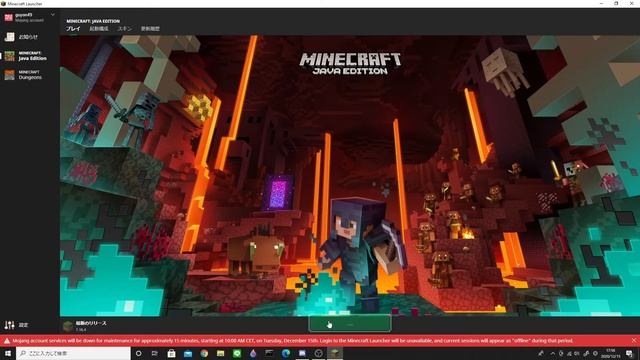This screenshot has width=640, height=360.
Task: Open the 設定 settings at sidebar bottom
Action: coord(16,325)
